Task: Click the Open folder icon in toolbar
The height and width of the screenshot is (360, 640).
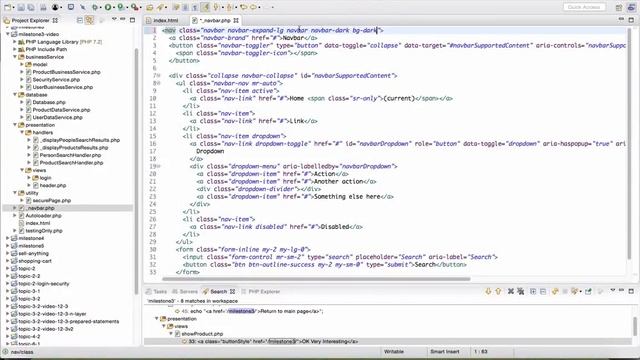Action: coord(150,7)
